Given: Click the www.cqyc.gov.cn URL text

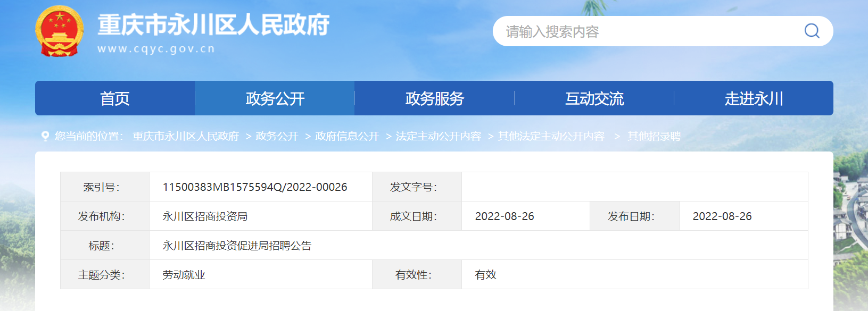Looking at the screenshot, I should 156,49.
